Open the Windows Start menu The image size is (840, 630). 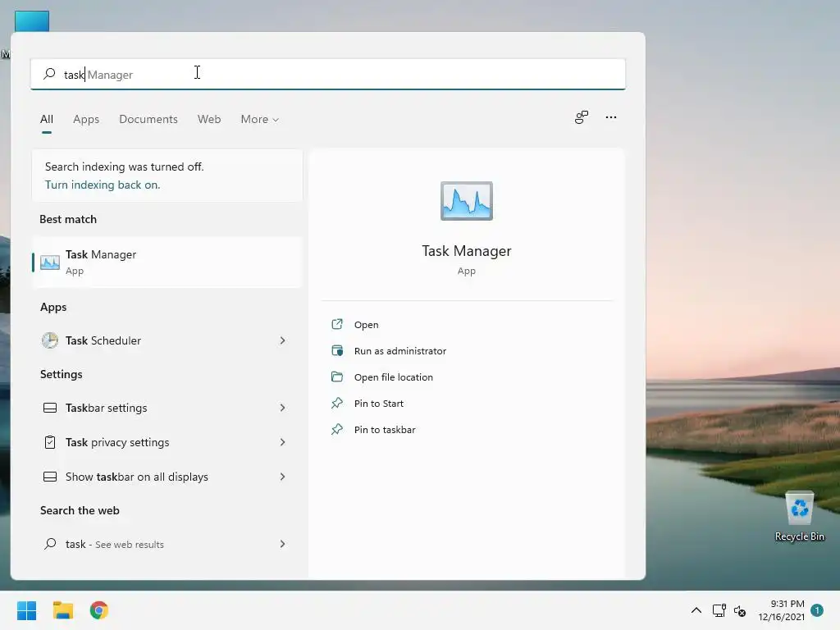click(26, 610)
